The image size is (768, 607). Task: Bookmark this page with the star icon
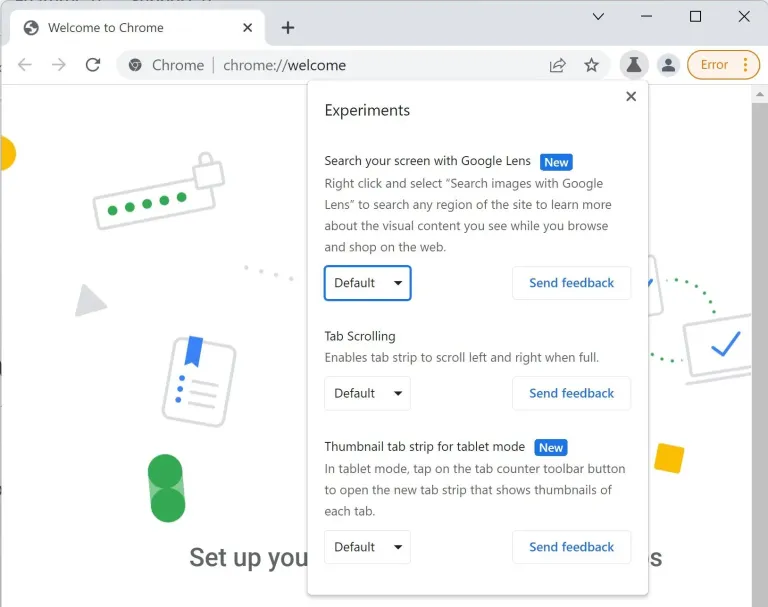pyautogui.click(x=591, y=65)
